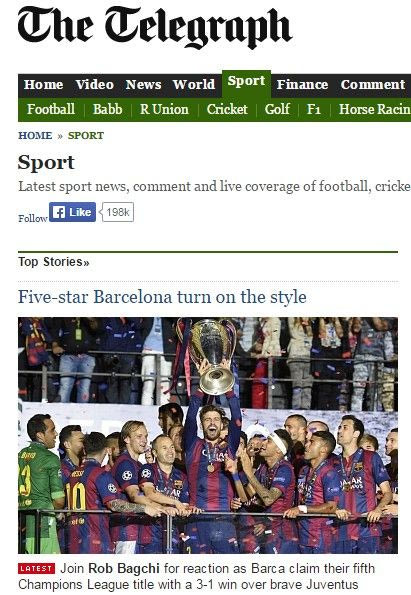The width and height of the screenshot is (411, 595).
Task: Click the SPORT breadcrumb link
Action: 86,135
